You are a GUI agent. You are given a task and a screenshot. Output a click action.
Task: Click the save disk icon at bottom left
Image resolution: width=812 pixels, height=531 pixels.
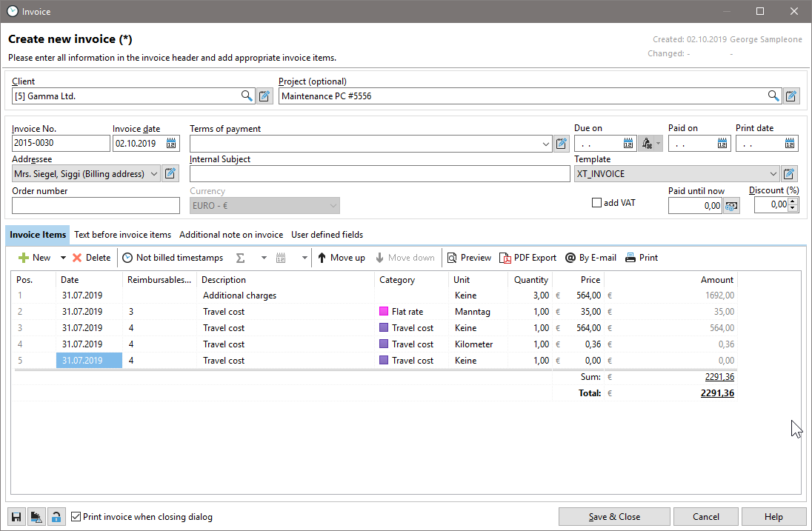click(x=16, y=517)
